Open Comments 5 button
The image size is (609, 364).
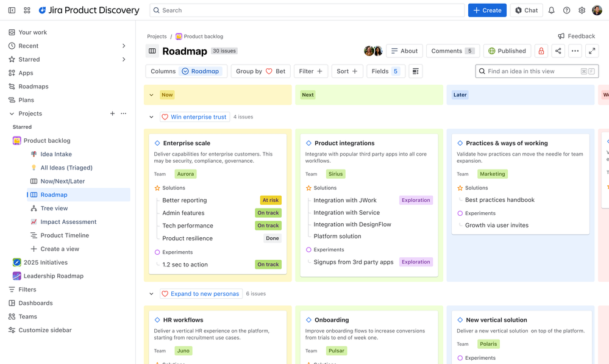coord(453,51)
